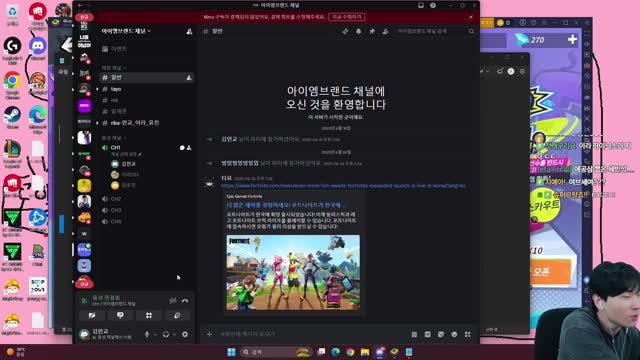
Task: Open the nba-민교_이라_유진 channel
Action: [x=147, y=123]
